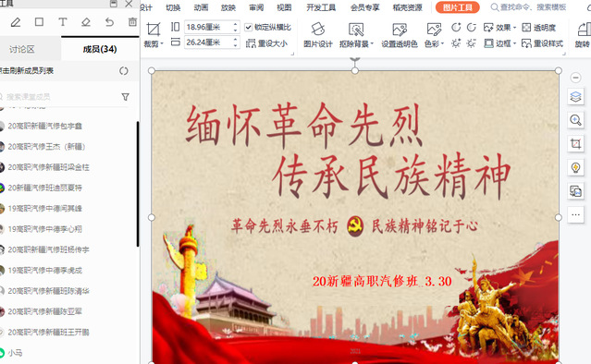Select the text T tool
Image resolution: width=591 pixels, height=364 pixels.
[63, 22]
